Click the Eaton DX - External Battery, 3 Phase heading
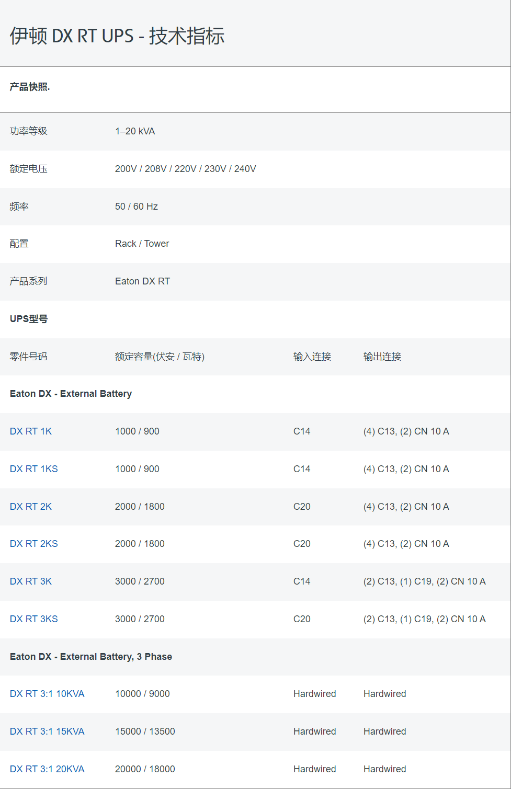The height and width of the screenshot is (812, 511). (x=91, y=657)
